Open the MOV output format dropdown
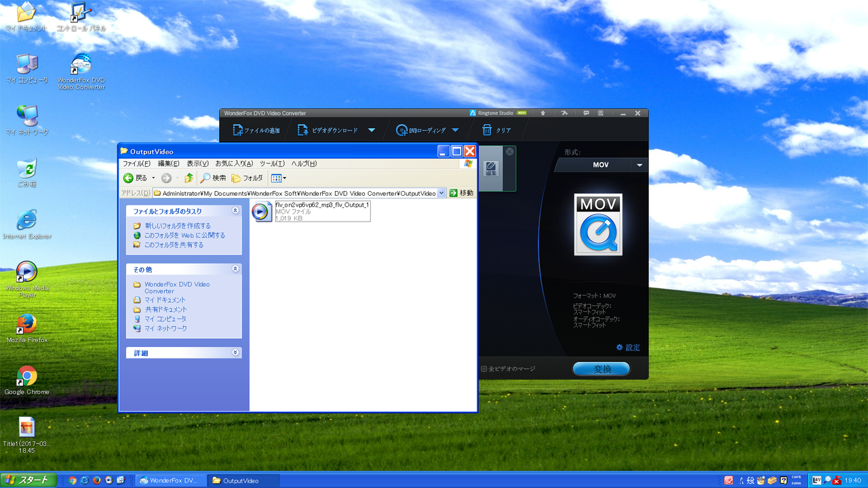This screenshot has height=488, width=868. tap(639, 165)
